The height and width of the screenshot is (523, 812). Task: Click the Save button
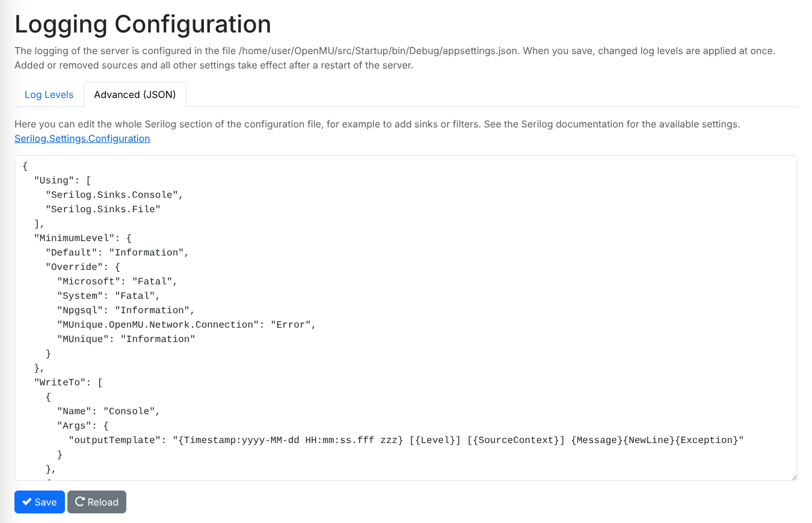[40, 502]
